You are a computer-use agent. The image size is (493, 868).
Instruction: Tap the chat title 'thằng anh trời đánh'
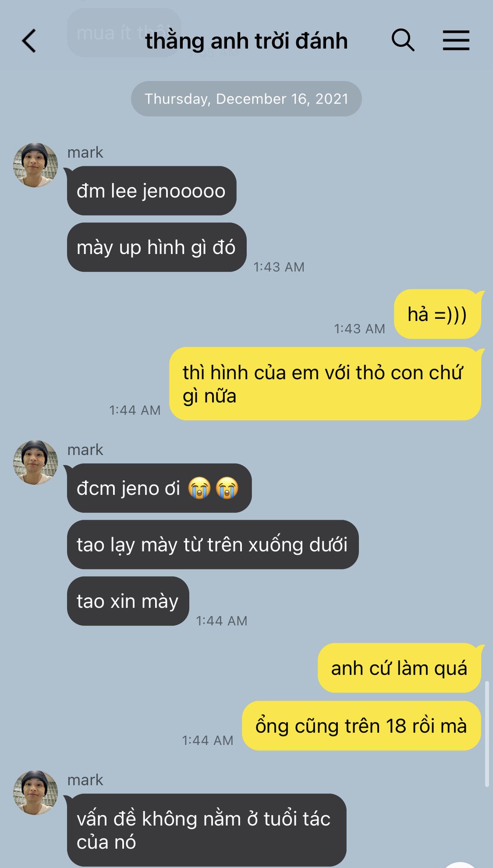click(246, 41)
